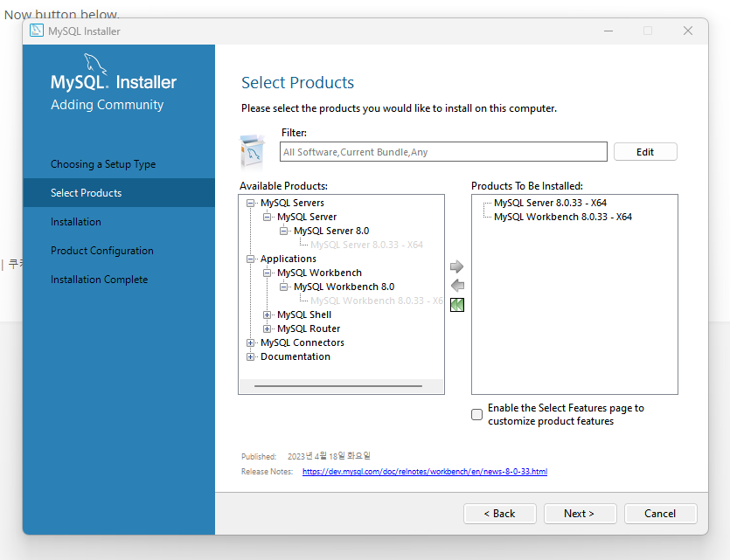Click the Next button

coord(581,514)
